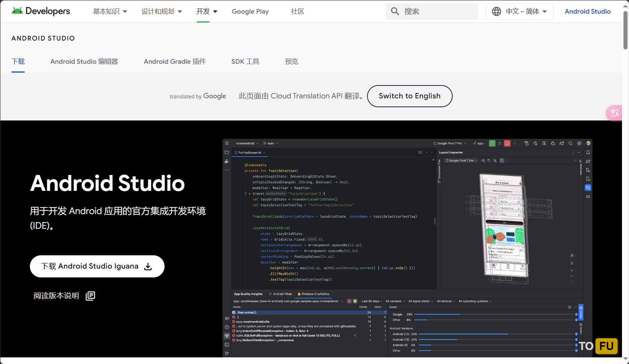629x364 pixels.
Task: Click the user avatar in IDE toolbar
Action: pyautogui.click(x=588, y=143)
